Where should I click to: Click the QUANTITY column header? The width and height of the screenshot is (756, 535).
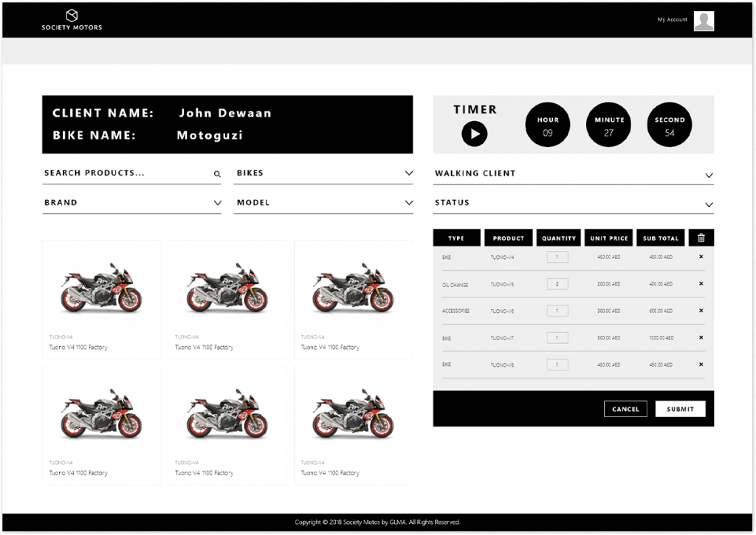(558, 238)
